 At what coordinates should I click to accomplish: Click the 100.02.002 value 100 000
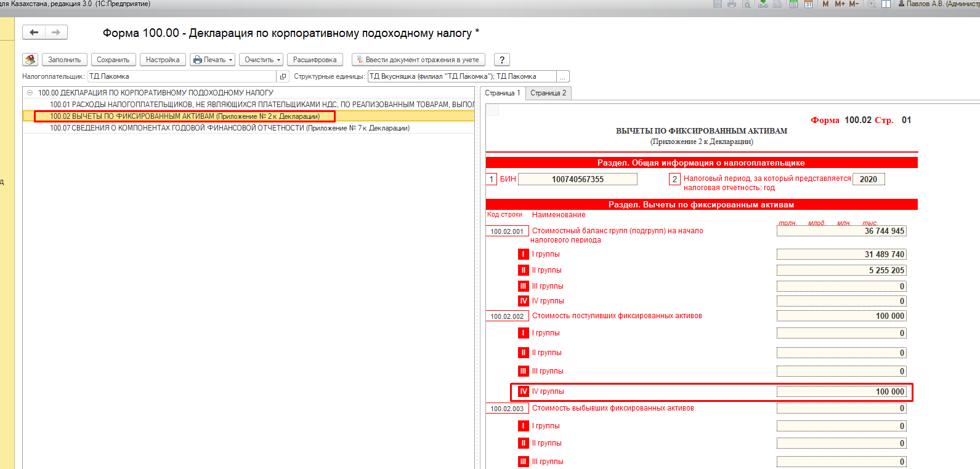pyautogui.click(x=841, y=316)
